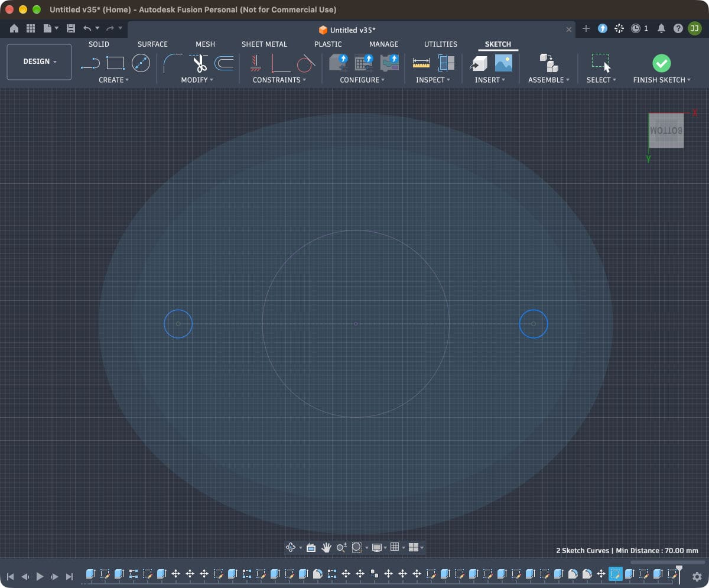
Task: Switch to the SHEET METAL tab
Action: click(264, 44)
